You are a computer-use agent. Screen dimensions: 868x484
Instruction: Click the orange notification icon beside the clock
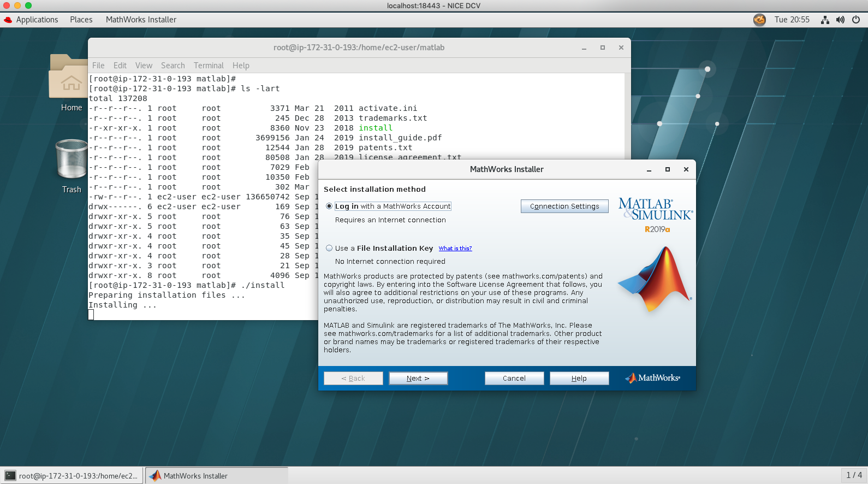759,20
